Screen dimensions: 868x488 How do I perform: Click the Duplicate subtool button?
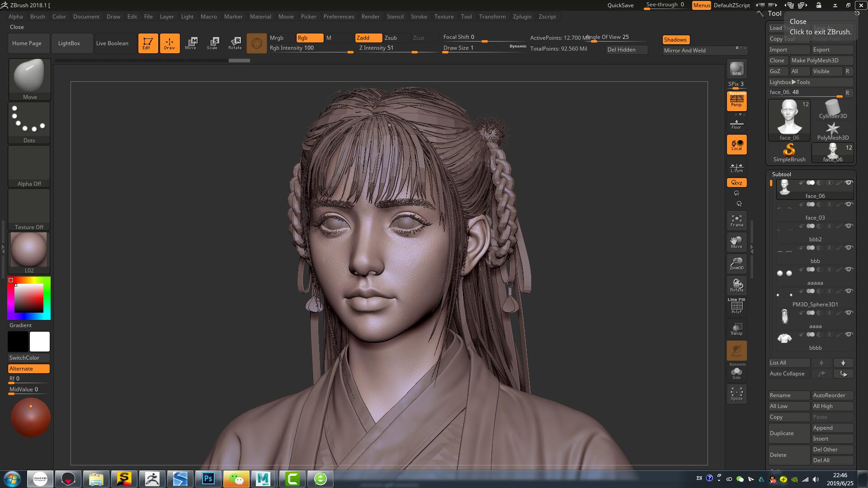pyautogui.click(x=789, y=433)
